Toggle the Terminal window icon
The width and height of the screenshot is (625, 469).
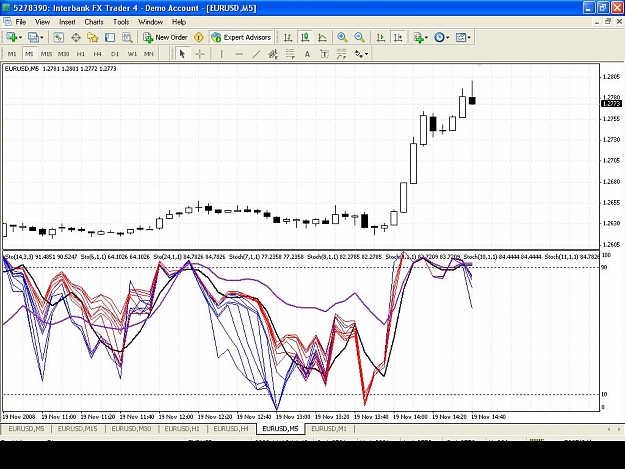(x=110, y=37)
